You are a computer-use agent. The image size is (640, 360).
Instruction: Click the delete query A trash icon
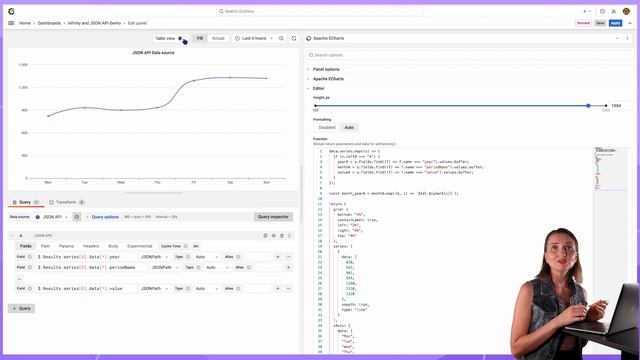coord(282,236)
